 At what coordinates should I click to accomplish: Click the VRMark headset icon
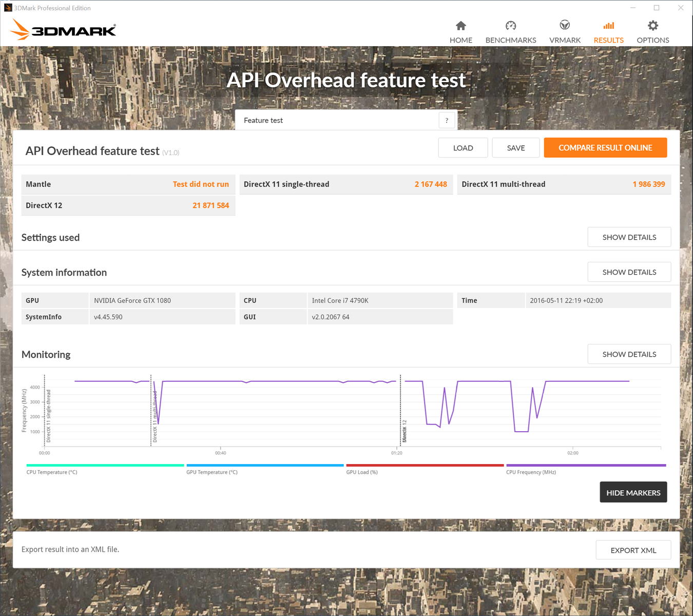pos(565,25)
